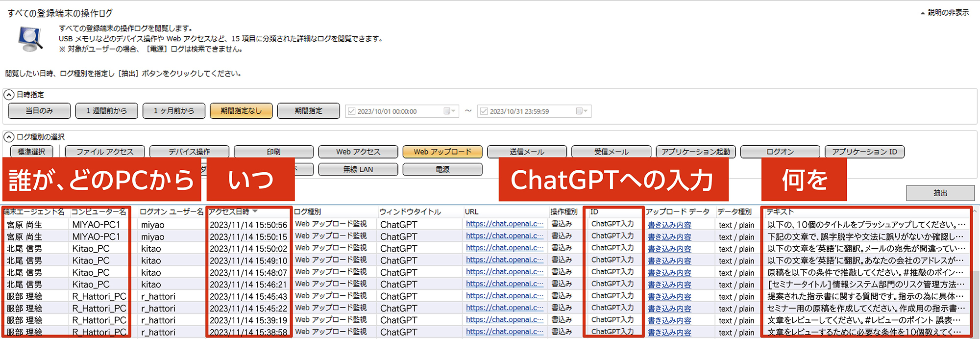Collapse the ログ種別の選択 section
The width and height of the screenshot is (980, 339).
(x=9, y=137)
